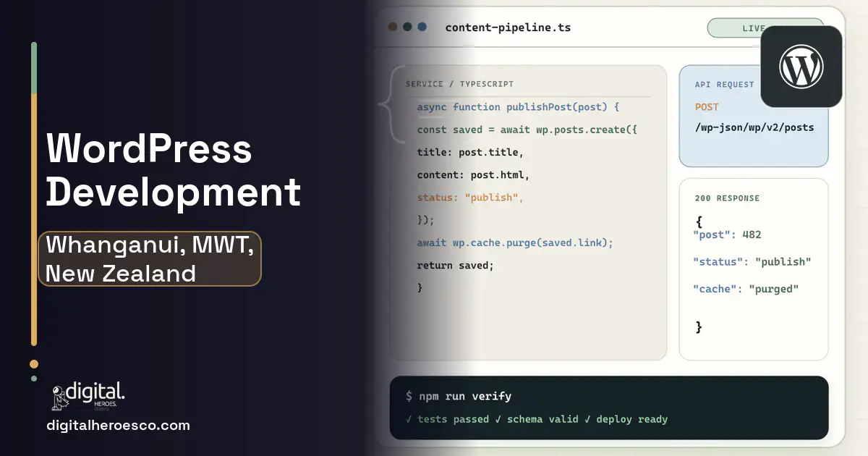The width and height of the screenshot is (868, 456).
Task: Click the orange POST method text
Action: (707, 107)
